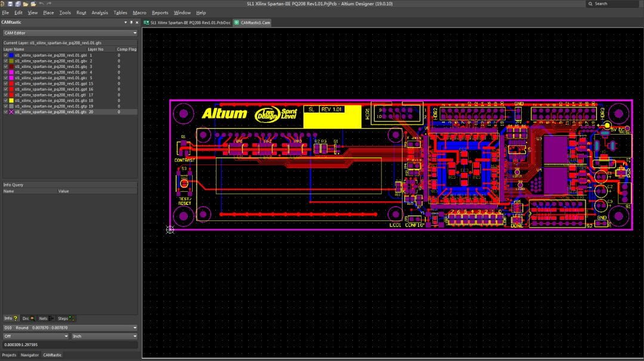The image size is (644, 361).
Task: Switch to the Navigator panel tab
Action: (30, 355)
